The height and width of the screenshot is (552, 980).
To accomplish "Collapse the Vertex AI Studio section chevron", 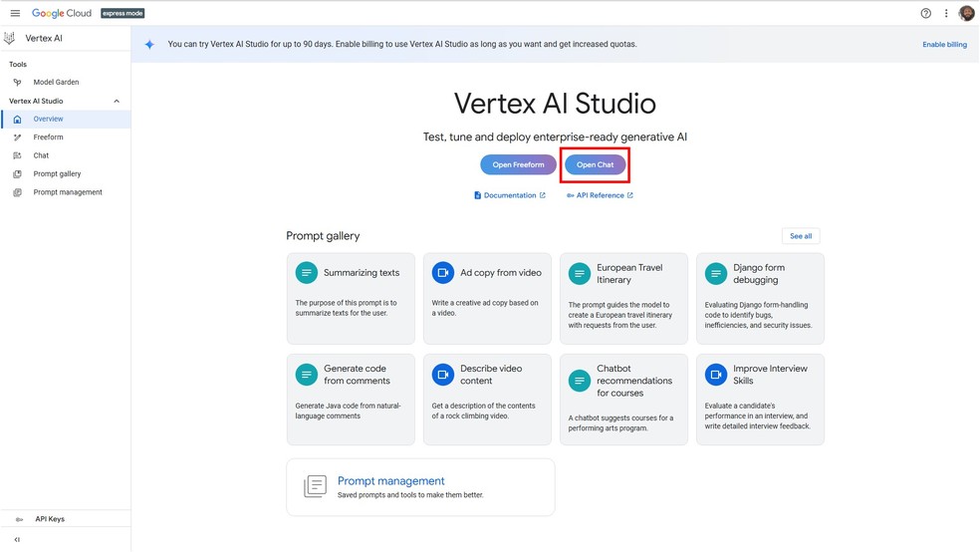I will click(x=117, y=102).
